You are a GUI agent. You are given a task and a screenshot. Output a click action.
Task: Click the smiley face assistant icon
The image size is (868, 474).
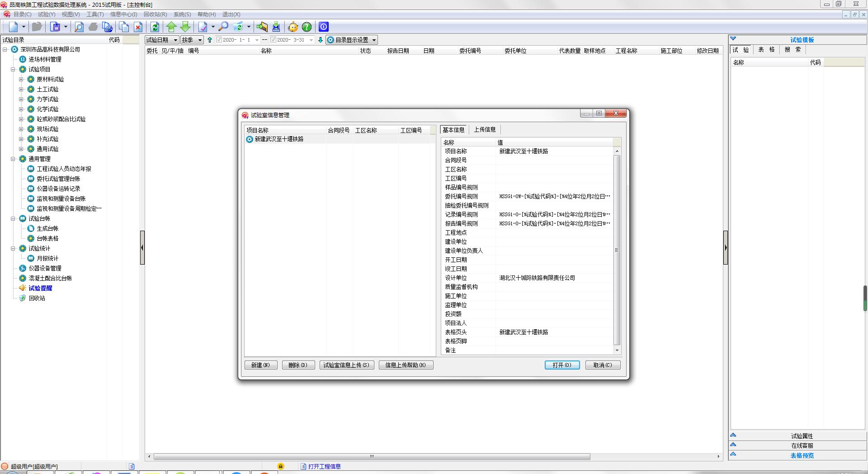293,27
